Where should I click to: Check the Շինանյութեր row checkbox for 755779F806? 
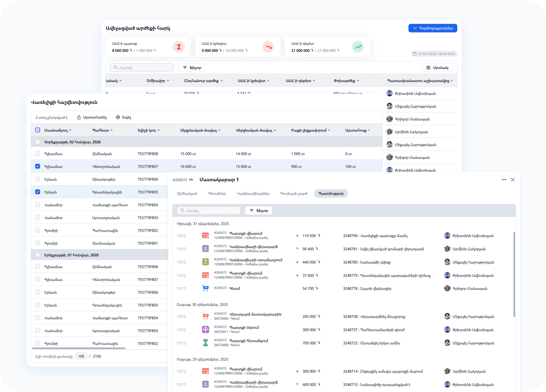coord(38,179)
